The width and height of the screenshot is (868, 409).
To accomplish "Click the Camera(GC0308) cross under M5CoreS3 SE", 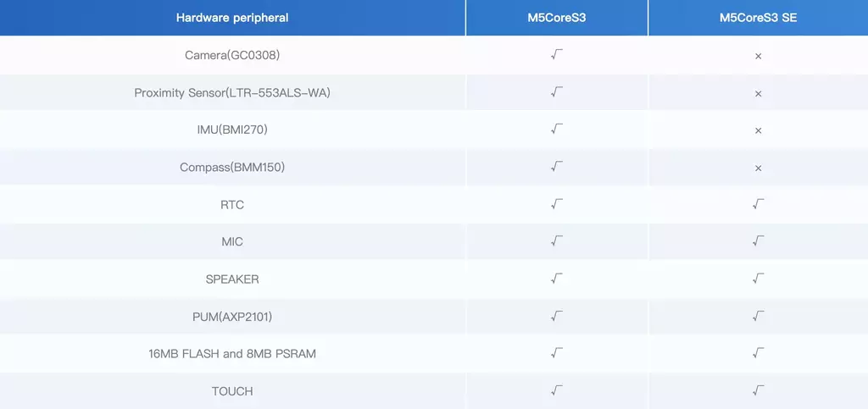I will (759, 56).
